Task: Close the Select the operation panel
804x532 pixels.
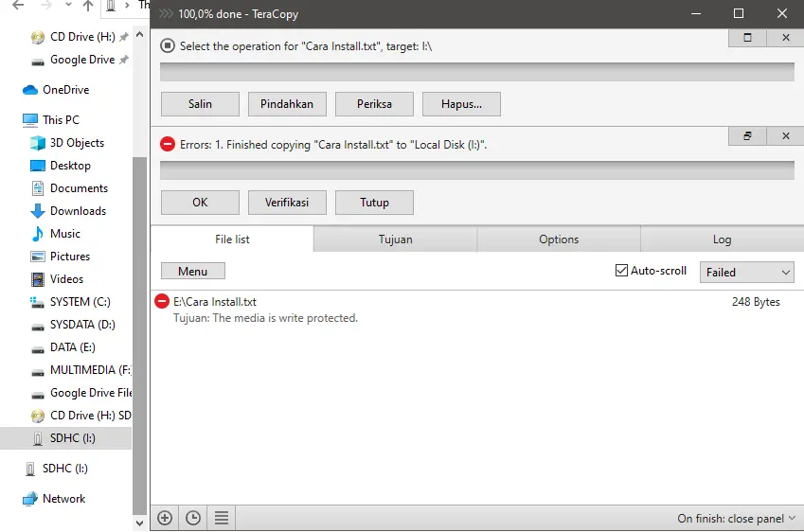Action: point(786,38)
